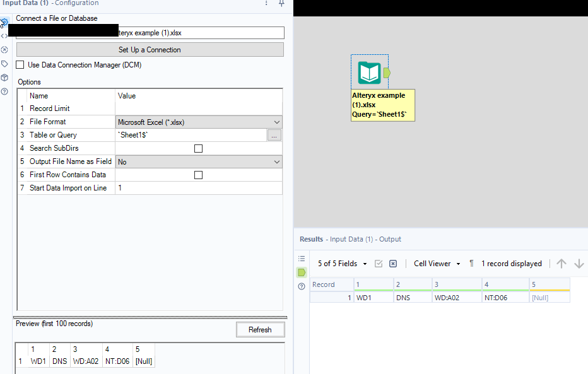Click the ellipsis button next to Table or Query
The height and width of the screenshot is (374, 588).
pos(274,136)
